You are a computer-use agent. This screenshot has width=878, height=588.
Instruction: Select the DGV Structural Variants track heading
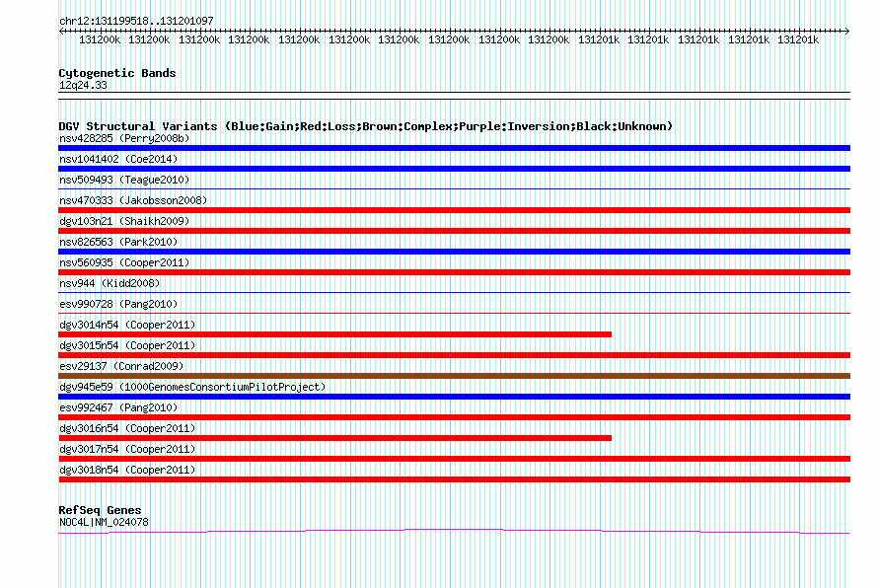[x=366, y=126]
